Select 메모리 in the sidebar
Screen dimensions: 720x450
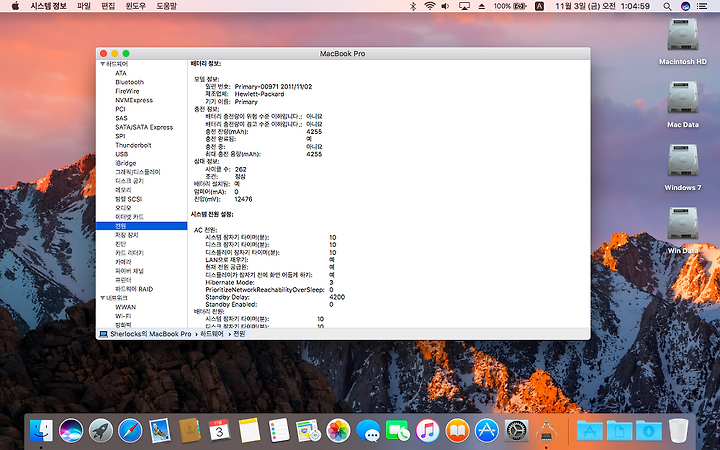pos(123,190)
